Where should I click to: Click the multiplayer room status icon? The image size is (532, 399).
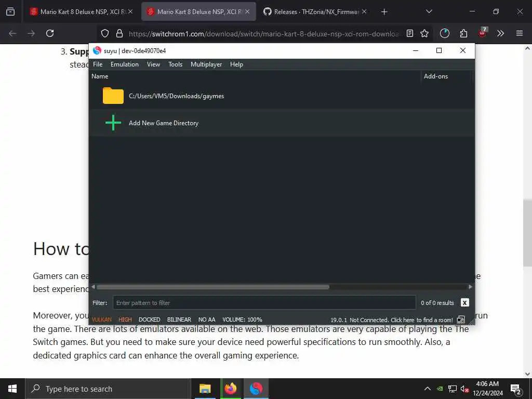[x=461, y=320]
